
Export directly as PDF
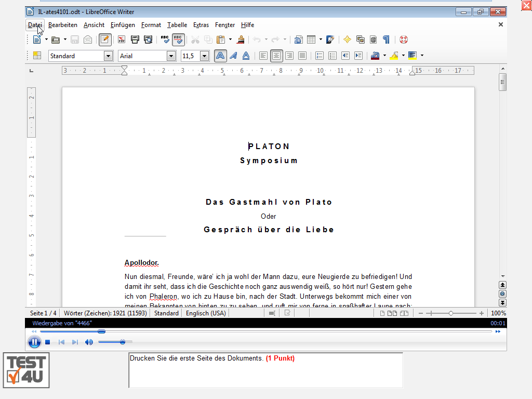point(122,39)
